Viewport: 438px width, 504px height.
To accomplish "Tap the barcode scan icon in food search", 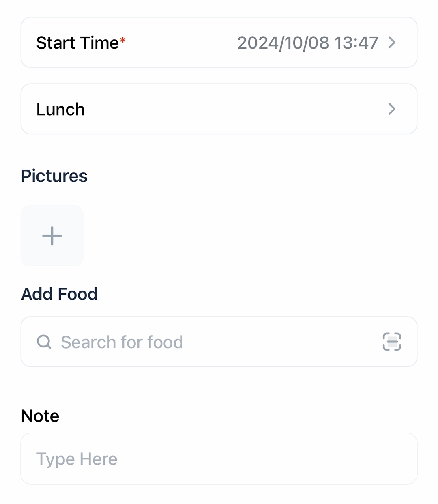I will point(392,342).
